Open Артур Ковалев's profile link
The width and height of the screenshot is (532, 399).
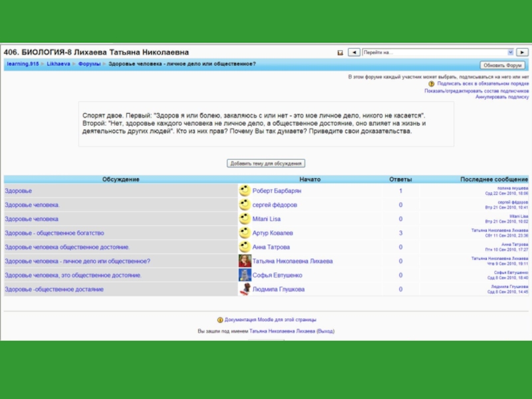[x=273, y=233]
